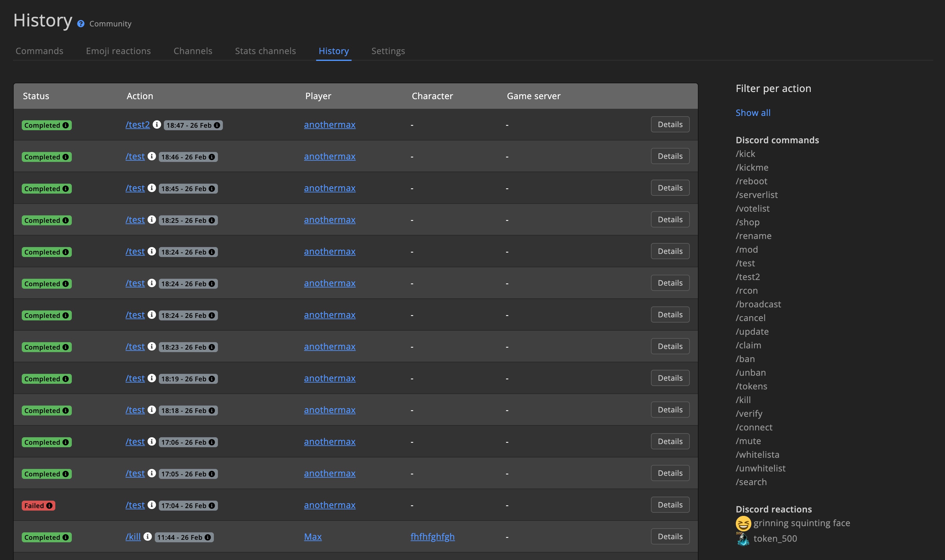Click the info icon on the Failed status badge
The image size is (945, 560).
click(x=49, y=505)
